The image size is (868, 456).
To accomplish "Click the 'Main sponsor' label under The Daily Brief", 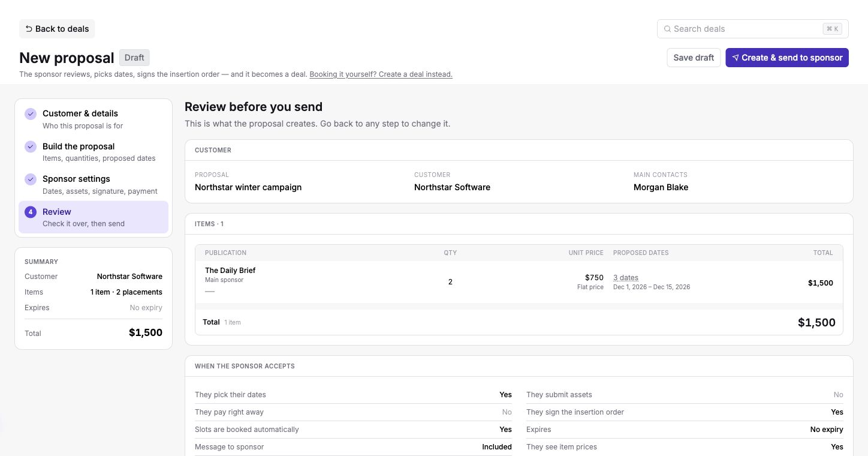I will click(x=224, y=280).
